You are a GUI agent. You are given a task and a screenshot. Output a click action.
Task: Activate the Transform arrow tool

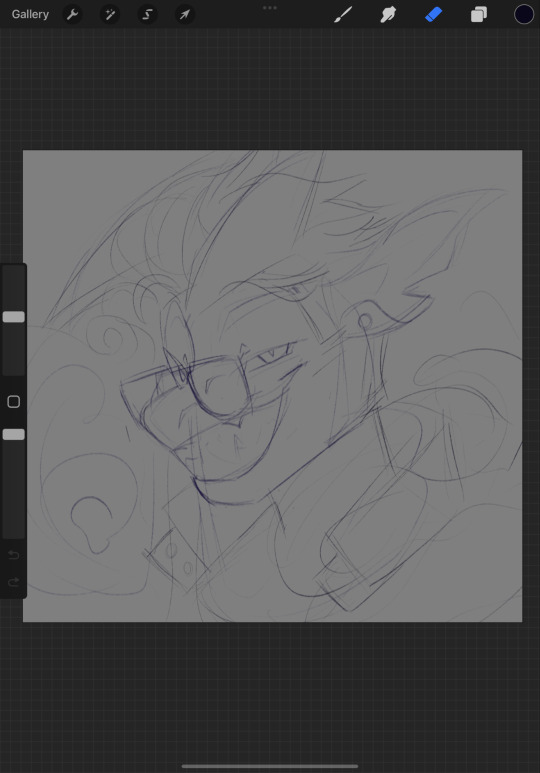point(184,14)
